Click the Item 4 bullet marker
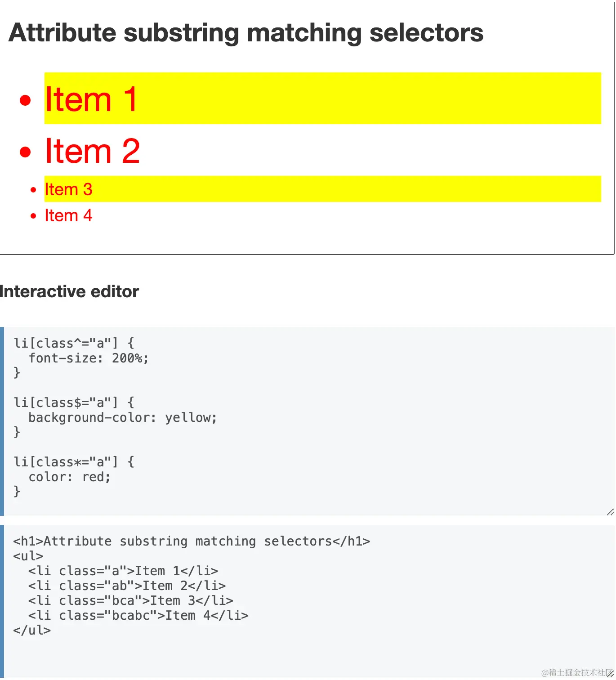Screen dimensions: 616x680 33,216
